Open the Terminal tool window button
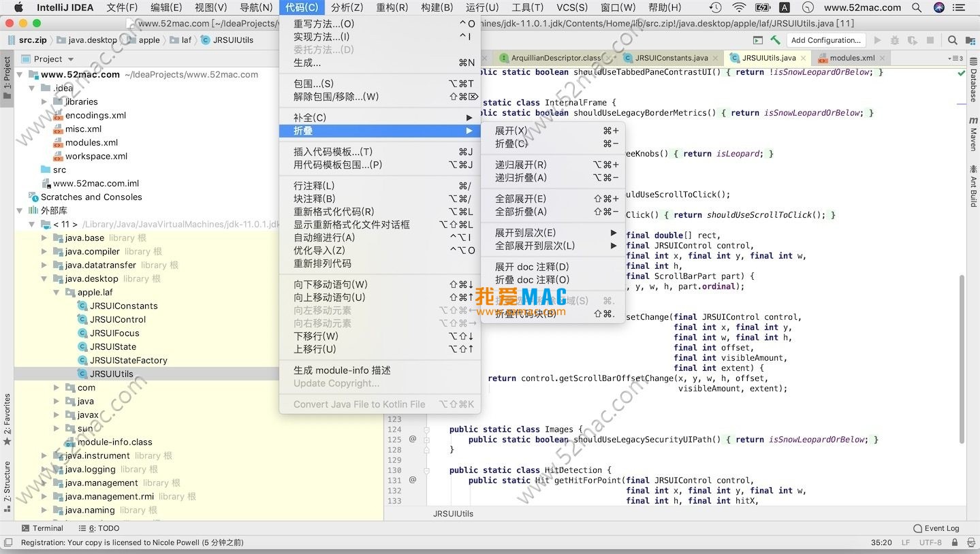This screenshot has width=980, height=554. (x=42, y=528)
